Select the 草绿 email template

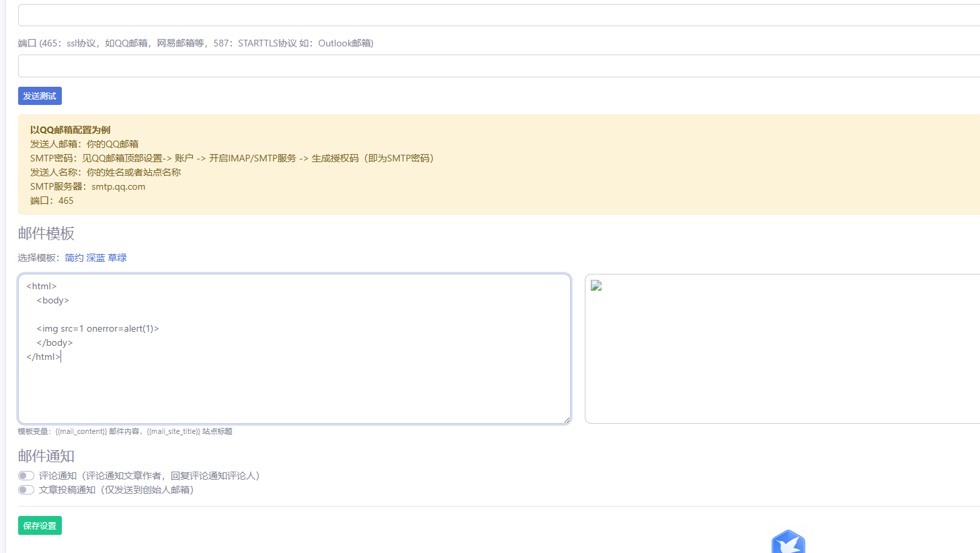pos(117,257)
